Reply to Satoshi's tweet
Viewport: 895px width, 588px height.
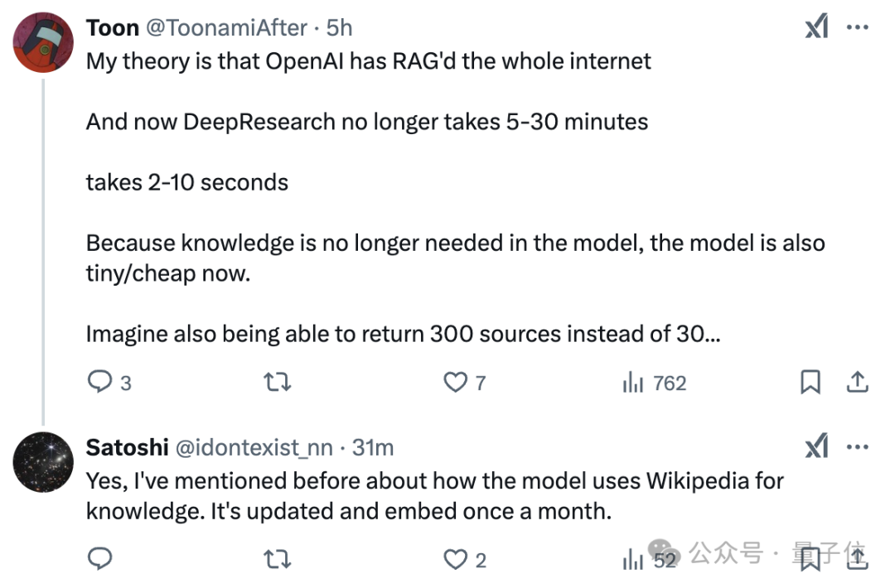[100, 560]
